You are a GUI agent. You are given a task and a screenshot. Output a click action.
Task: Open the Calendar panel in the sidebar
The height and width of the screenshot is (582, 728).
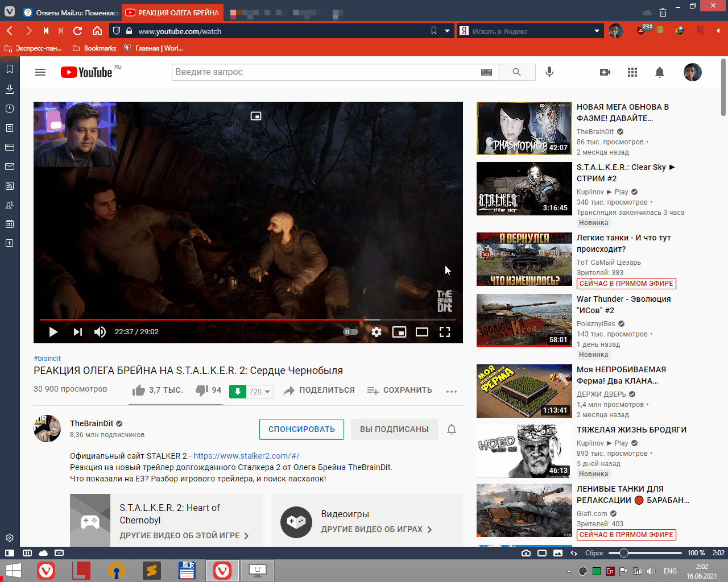tap(10, 224)
